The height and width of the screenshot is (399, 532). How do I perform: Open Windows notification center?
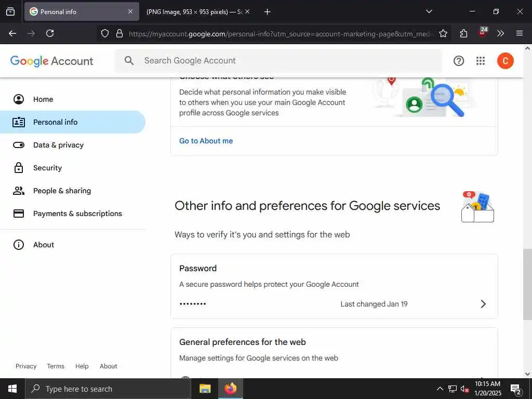click(x=516, y=390)
